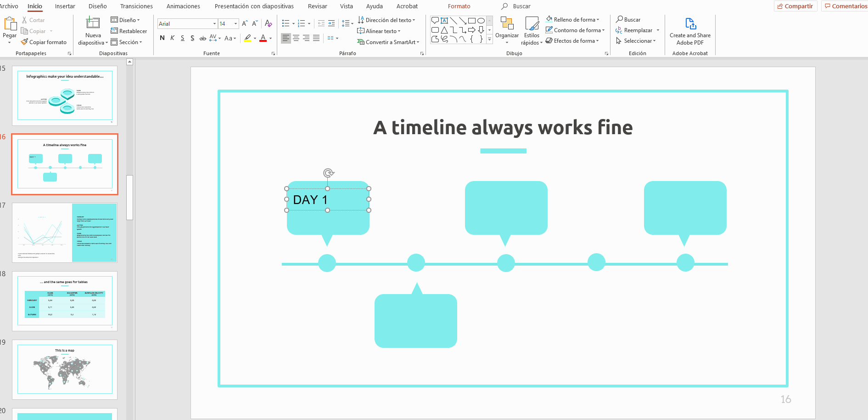868x420 pixels.
Task: Choose the down arrow block shape
Action: click(x=481, y=30)
